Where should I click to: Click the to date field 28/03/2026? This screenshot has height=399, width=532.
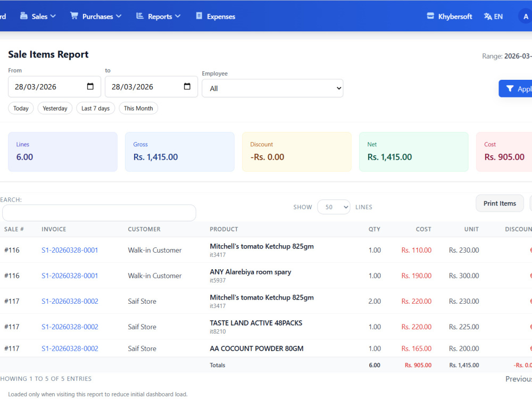151,87
